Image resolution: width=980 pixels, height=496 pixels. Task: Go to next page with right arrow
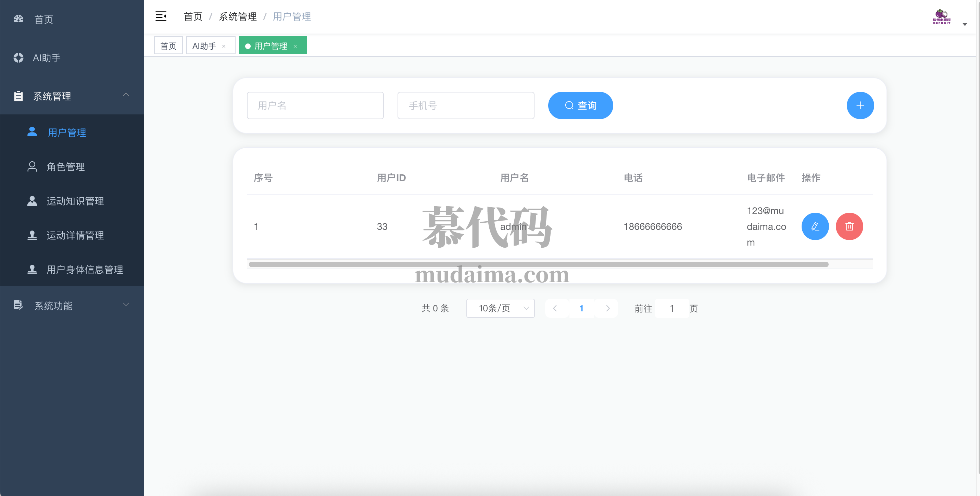pos(607,308)
